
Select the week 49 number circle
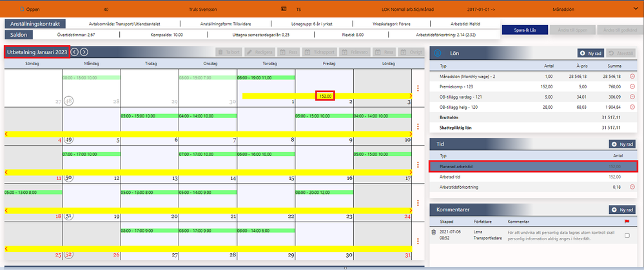pos(68,140)
